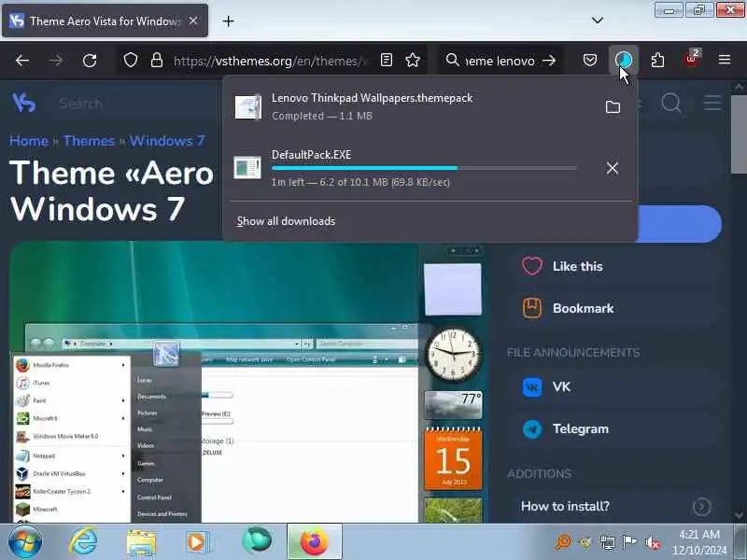Viewport: 747px width, 560px height.
Task: Close the Theme Aero Vista tab
Action: click(x=193, y=21)
